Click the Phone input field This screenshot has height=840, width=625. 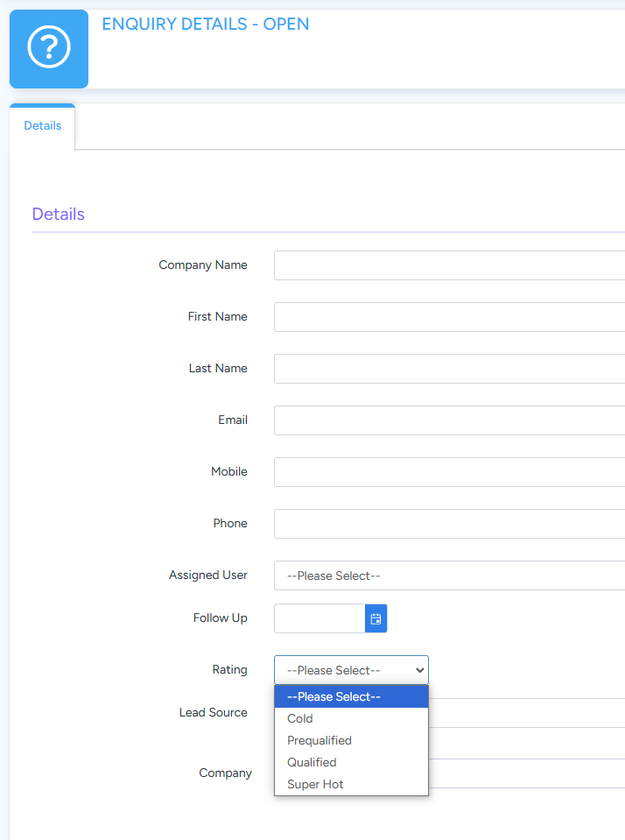coord(449,524)
